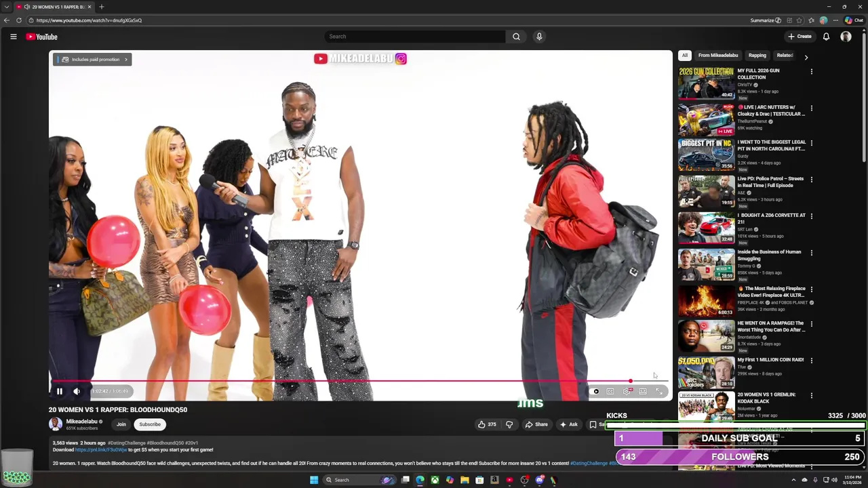Go to YouTube home via logo
The width and height of the screenshot is (868, 488).
[x=41, y=37]
